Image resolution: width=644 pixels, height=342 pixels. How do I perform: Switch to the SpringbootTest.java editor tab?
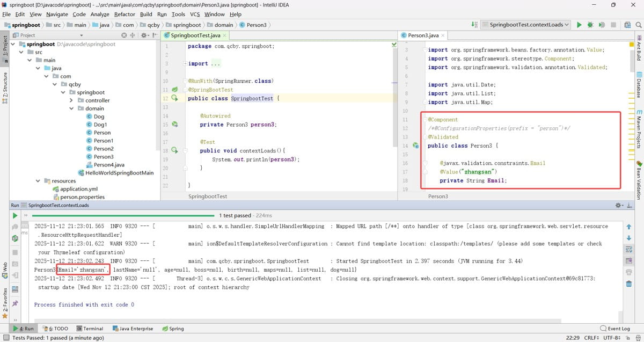tap(195, 35)
